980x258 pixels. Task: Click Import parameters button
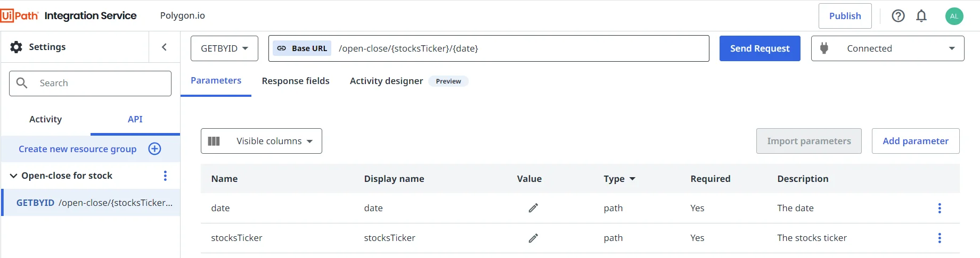click(x=808, y=141)
